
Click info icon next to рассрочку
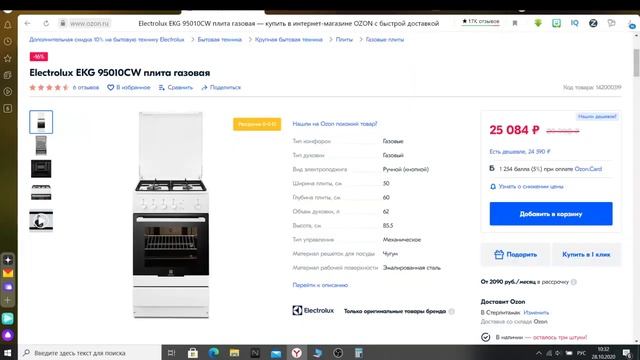tap(573, 282)
